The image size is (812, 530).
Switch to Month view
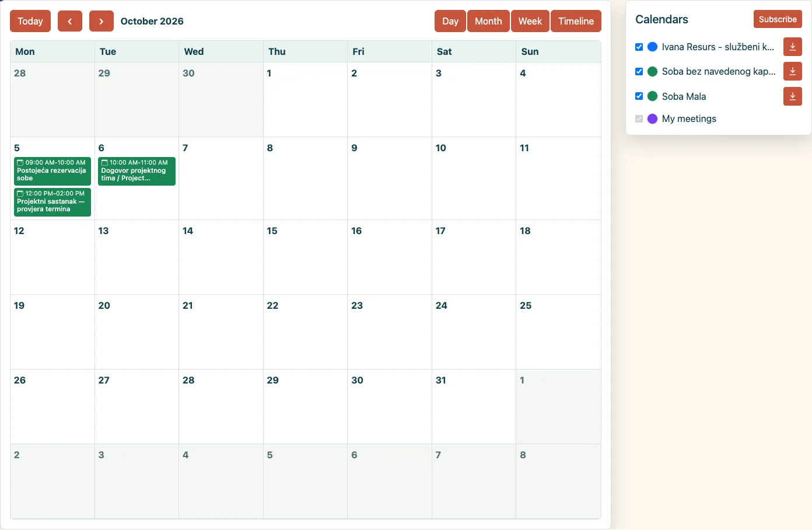[488, 21]
